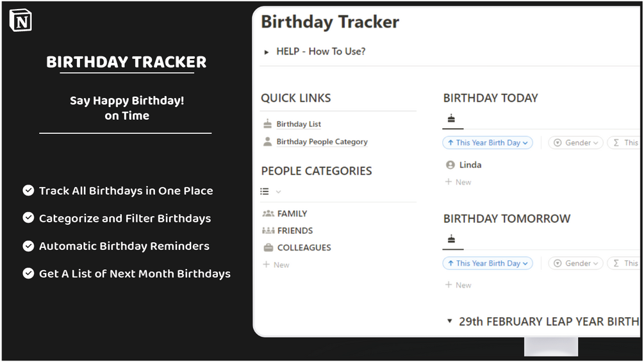
Task: Click the COLLEAGUES briefcase icon
Action: tap(268, 247)
